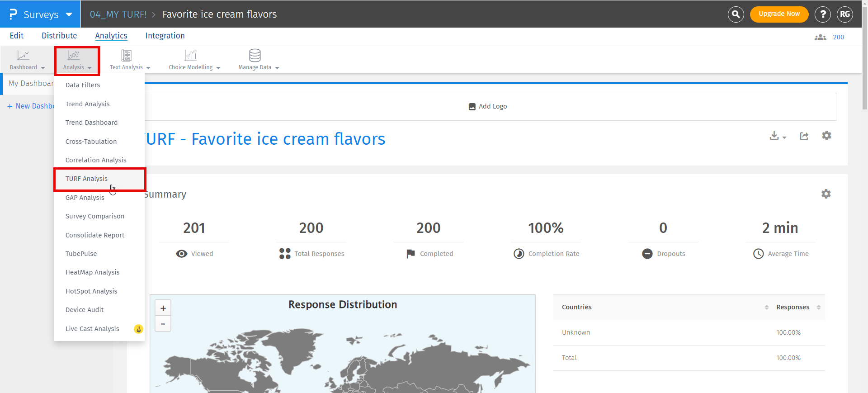This screenshot has height=393, width=868.
Task: Click the Completed flag icon
Action: 410,254
